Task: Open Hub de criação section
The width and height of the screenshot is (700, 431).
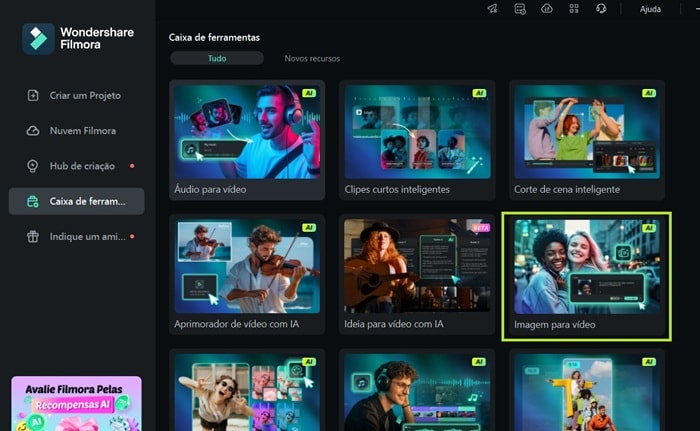Action: tap(76, 166)
